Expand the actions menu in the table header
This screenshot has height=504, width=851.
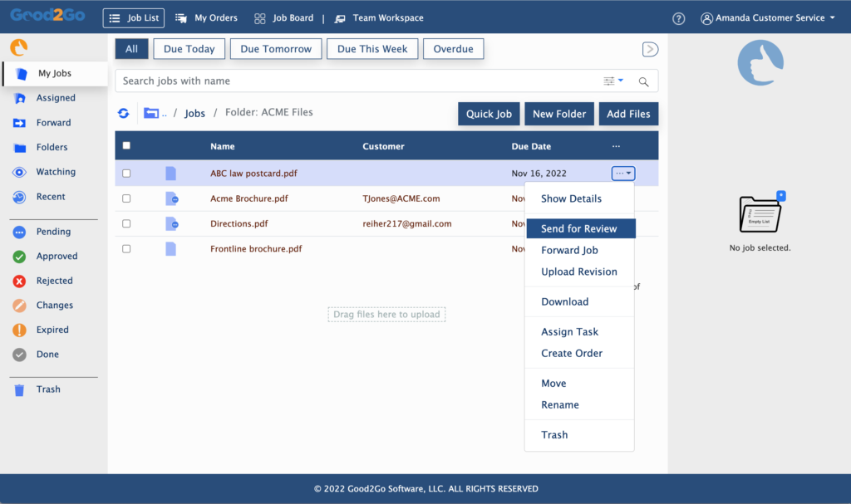[616, 144]
